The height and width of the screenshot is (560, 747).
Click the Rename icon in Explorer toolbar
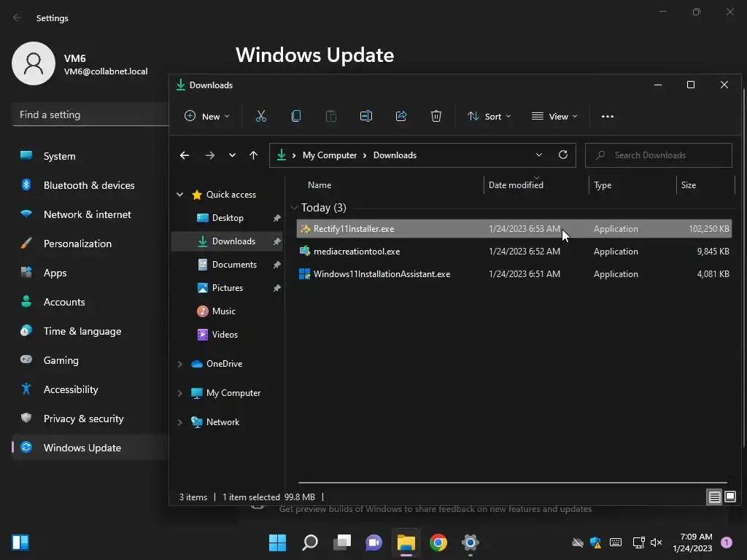click(366, 116)
